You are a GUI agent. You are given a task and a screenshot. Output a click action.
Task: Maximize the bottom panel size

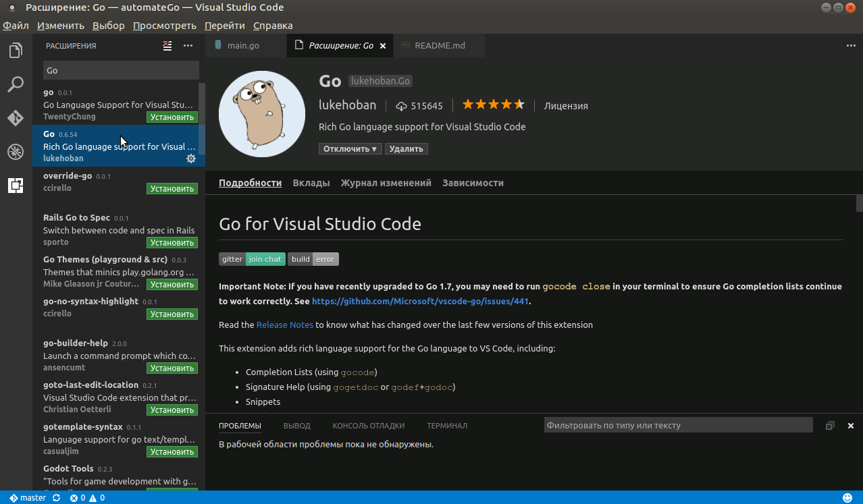click(830, 426)
